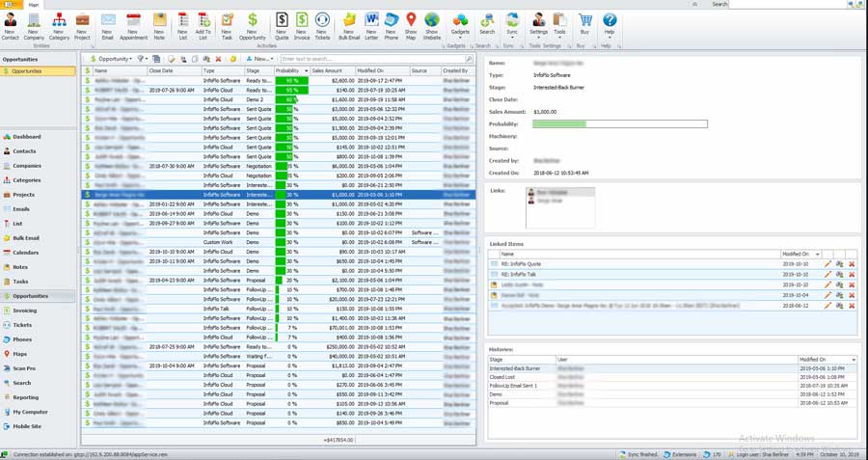868x460 pixels.
Task: Create a New Quote
Action: pyautogui.click(x=282, y=26)
